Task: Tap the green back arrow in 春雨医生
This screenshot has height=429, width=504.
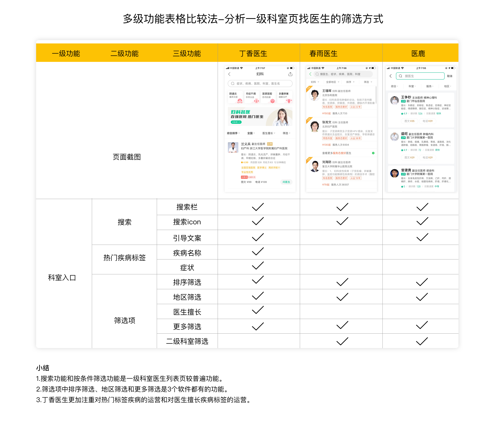Action: click(x=310, y=74)
